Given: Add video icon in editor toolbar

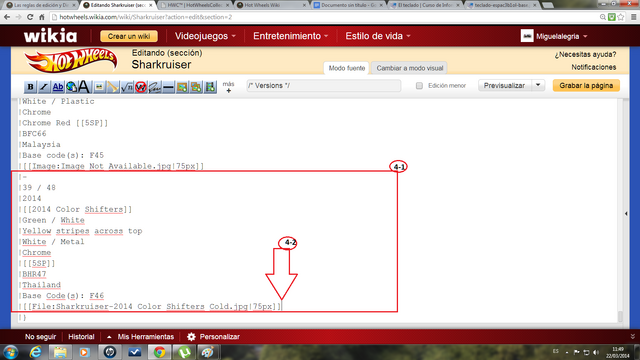Looking at the screenshot, I should pos(210,87).
